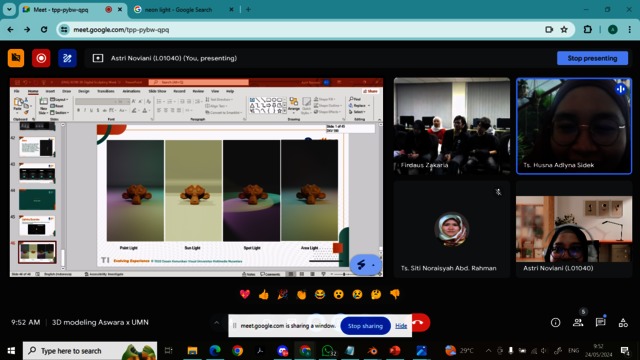
Task: Expand the system tray hidden icons chevron
Action: [488, 351]
